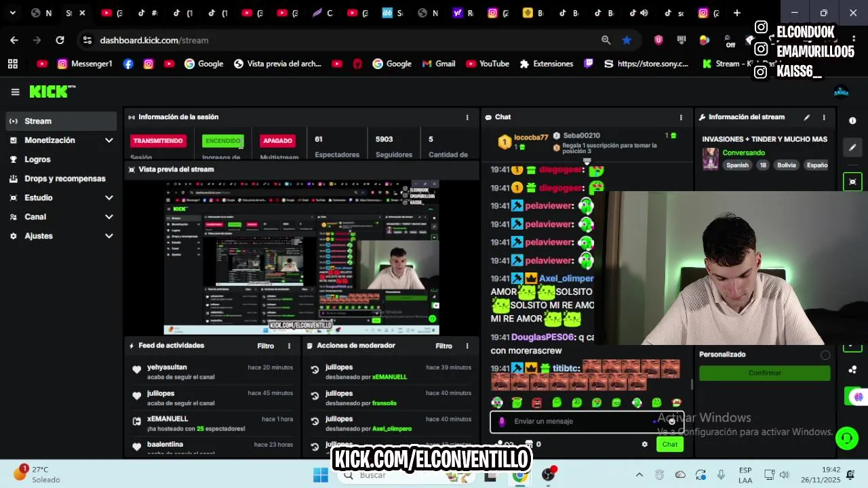Click the Kick logo
Viewport: 868px width, 488px height.
tap(52, 91)
